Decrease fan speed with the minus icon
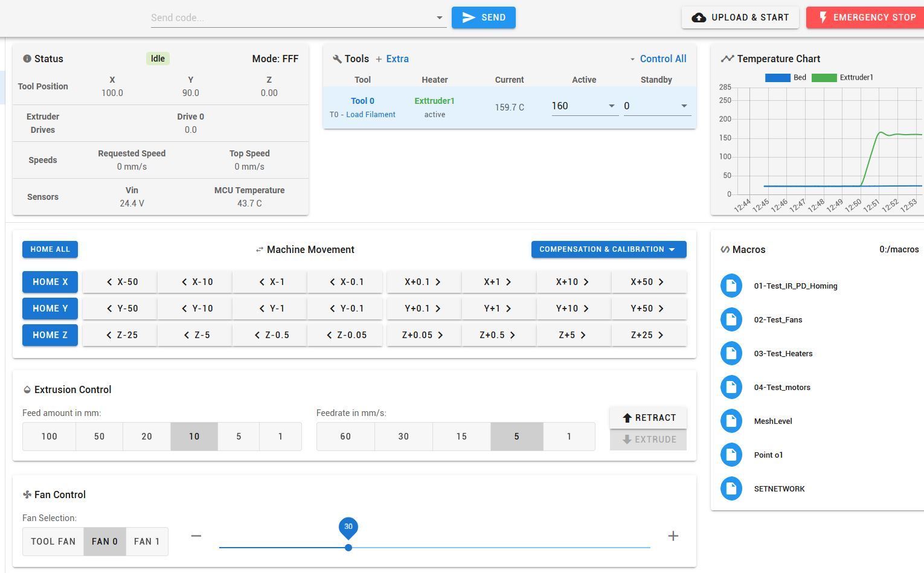 196,536
